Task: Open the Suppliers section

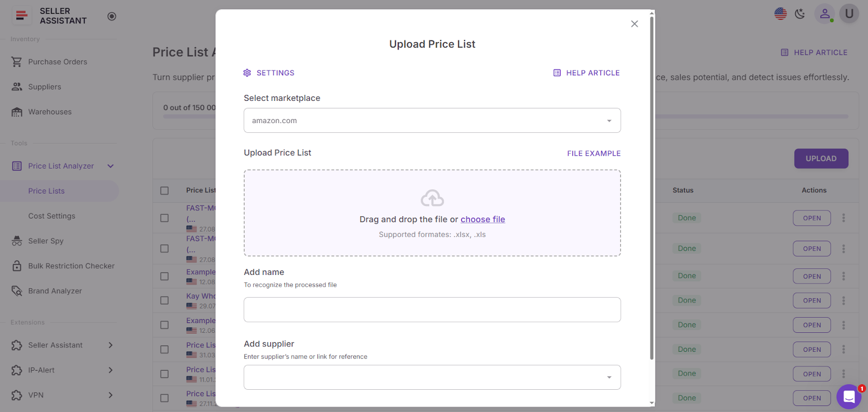Action: 44,87
